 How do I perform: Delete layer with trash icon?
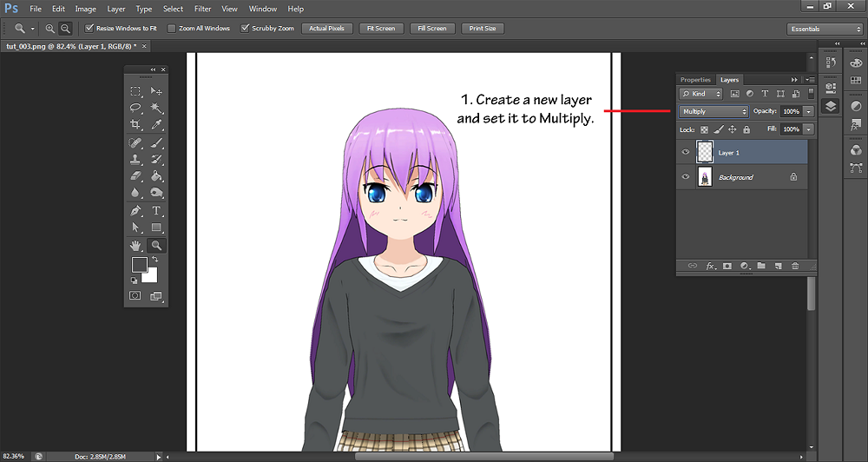point(795,266)
